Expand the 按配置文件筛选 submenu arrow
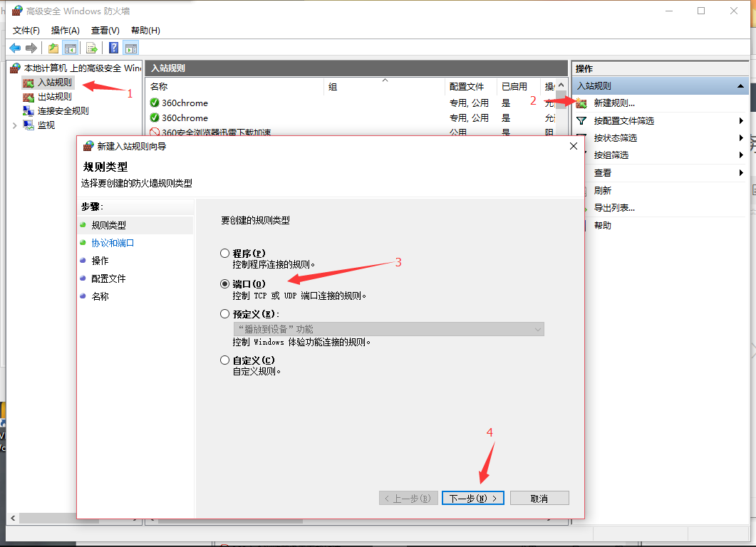Image resolution: width=756 pixels, height=547 pixels. 741,120
